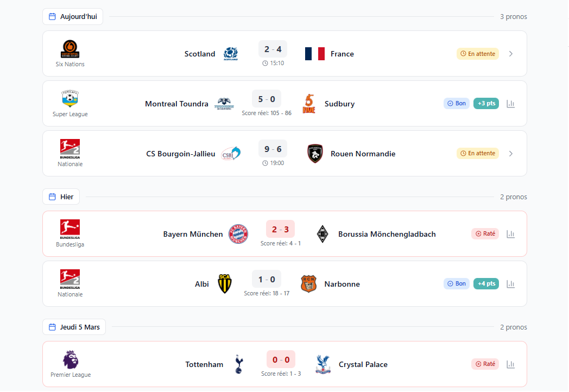View stats chart for Tottenham match
Image resolution: width=569 pixels, height=392 pixels.
click(x=510, y=364)
